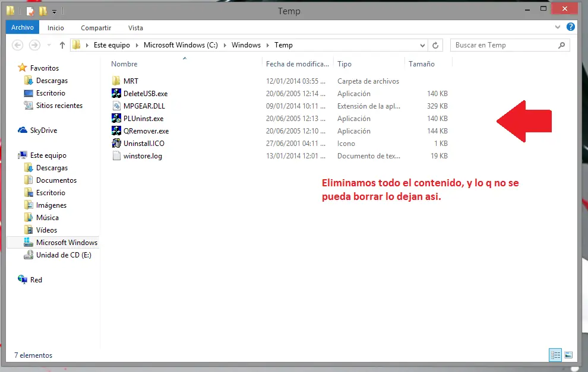Select the PLUninst.exe file icon
Viewport: 588px width, 372px height.
116,119
